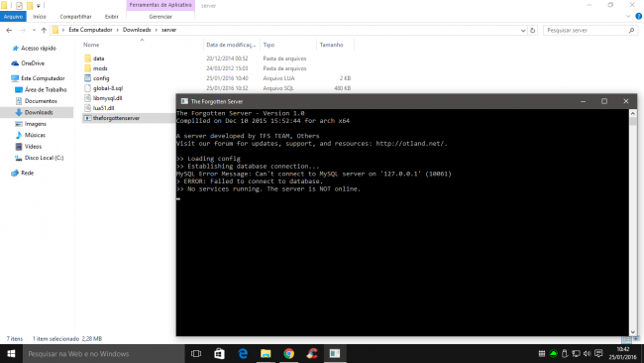Image resolution: width=644 pixels, height=363 pixels.
Task: Switch to the Exibir ribbon tab
Action: coord(111,17)
